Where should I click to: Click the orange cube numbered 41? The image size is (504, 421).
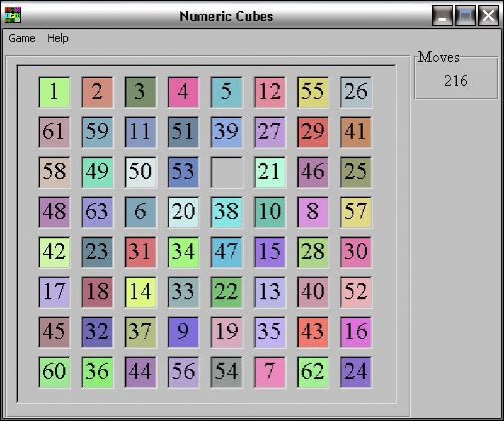tap(356, 132)
